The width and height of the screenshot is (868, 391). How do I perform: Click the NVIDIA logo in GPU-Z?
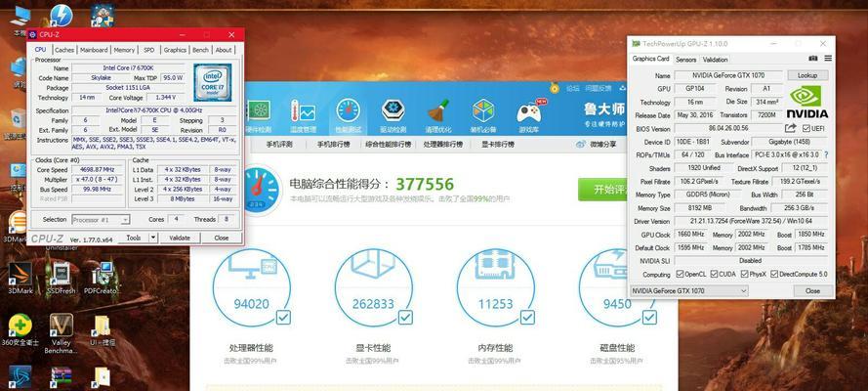click(807, 102)
